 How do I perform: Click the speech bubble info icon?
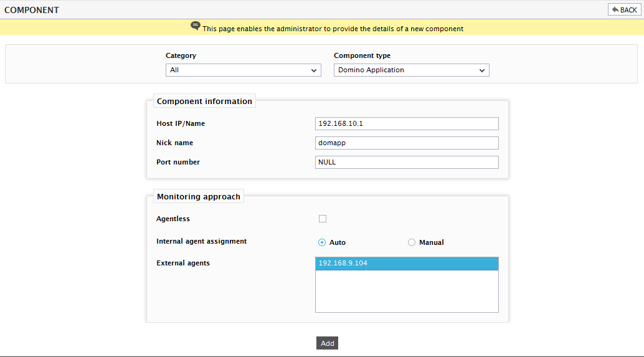click(x=196, y=26)
